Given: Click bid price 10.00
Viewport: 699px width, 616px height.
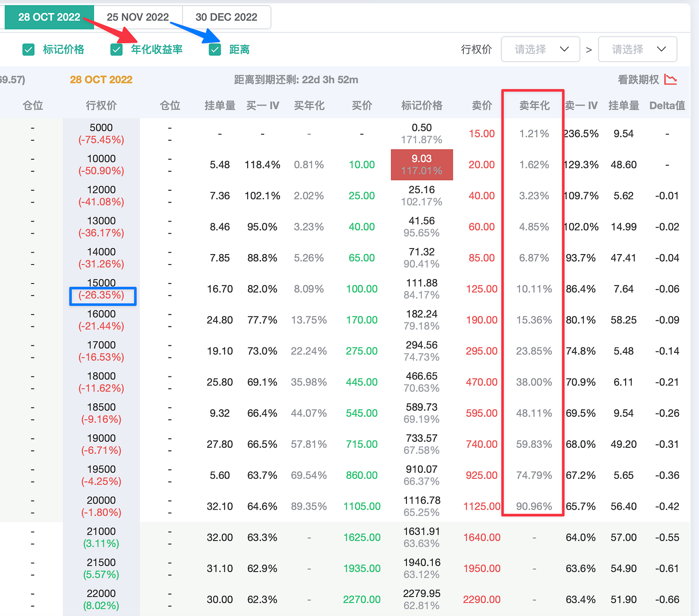Looking at the screenshot, I should point(362,165).
